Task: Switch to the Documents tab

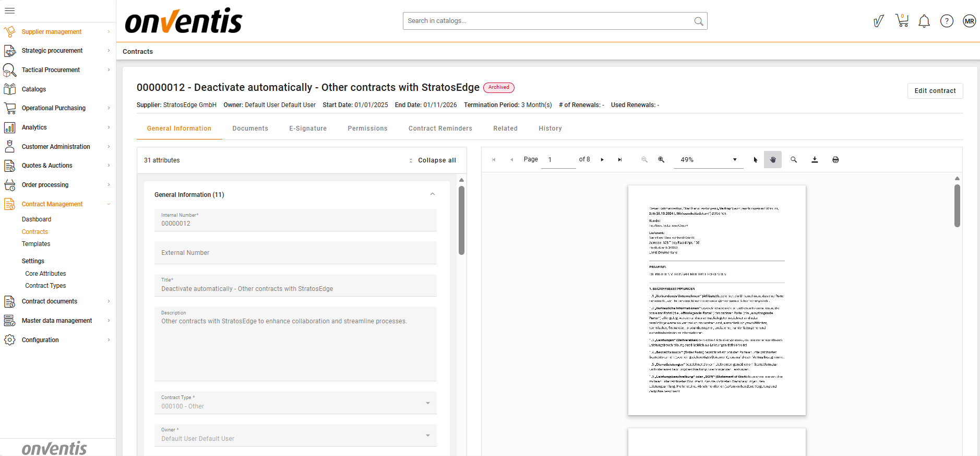Action: click(x=250, y=128)
